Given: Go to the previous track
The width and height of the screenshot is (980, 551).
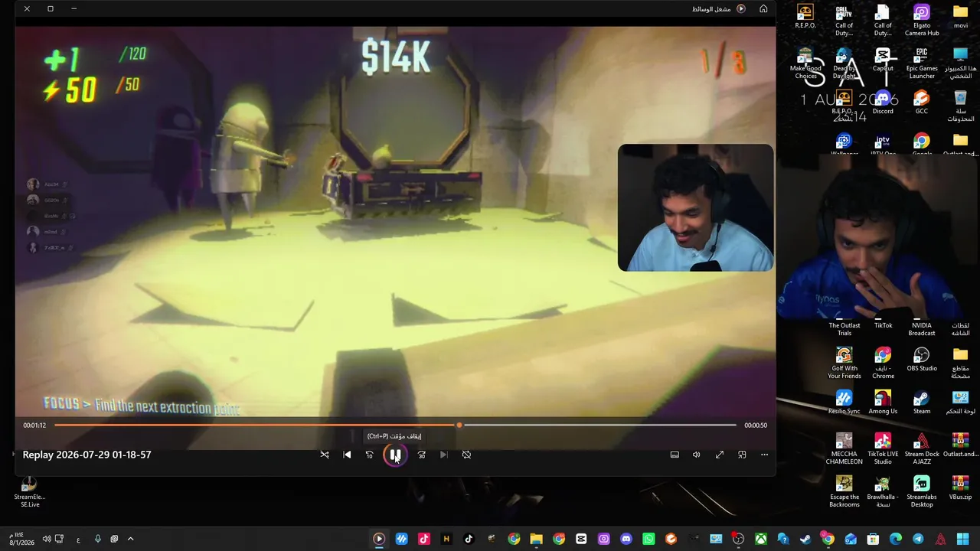Looking at the screenshot, I should click(347, 455).
